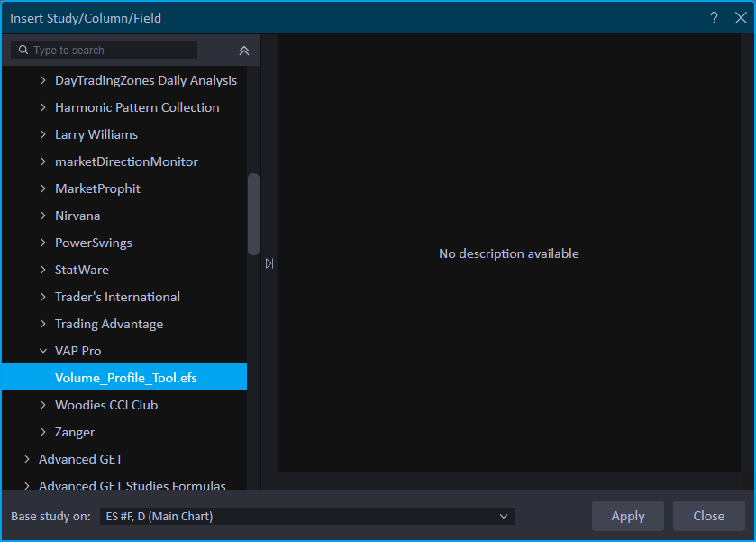
Task: Collapse the VAP Pro folder chevron
Action: pos(43,351)
